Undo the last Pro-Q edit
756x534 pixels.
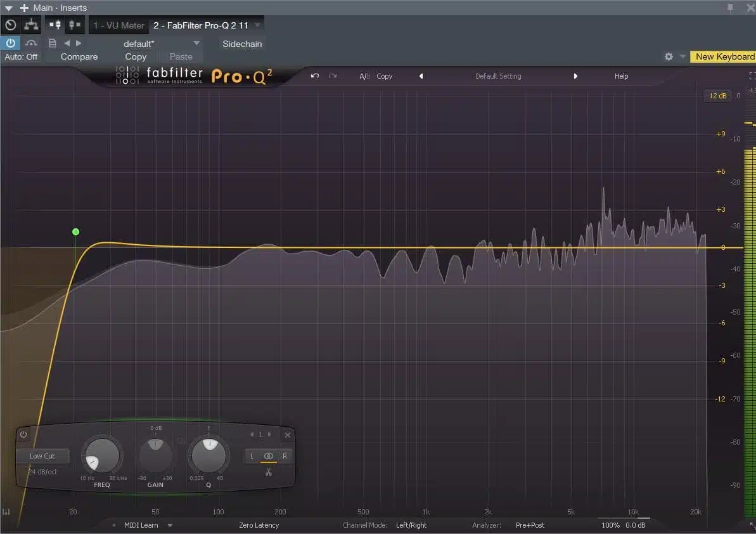tap(315, 75)
